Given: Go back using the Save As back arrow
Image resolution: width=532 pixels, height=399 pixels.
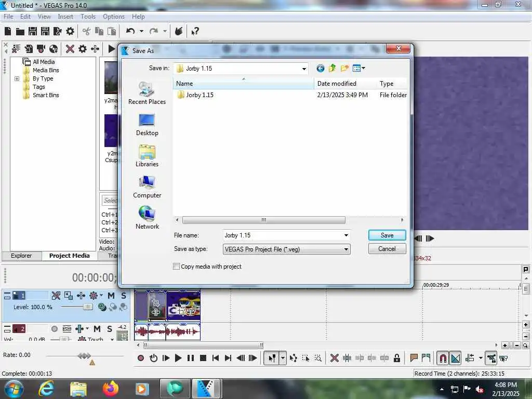Looking at the screenshot, I should click(x=320, y=69).
